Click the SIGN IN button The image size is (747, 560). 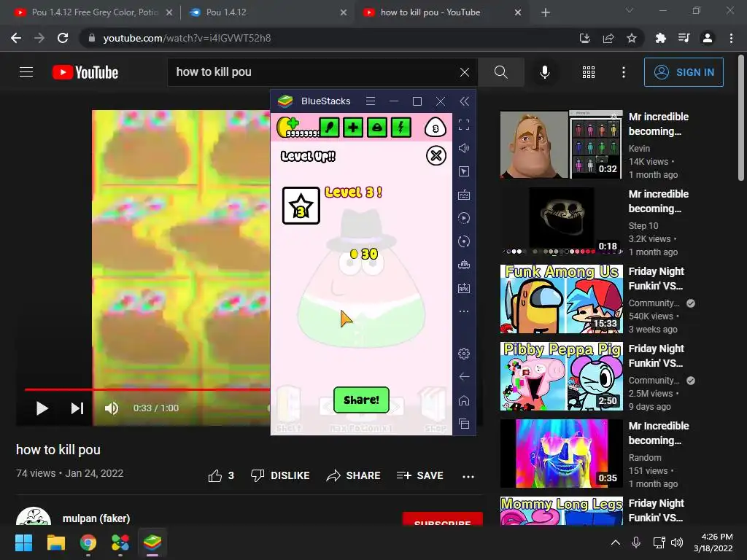tap(684, 72)
